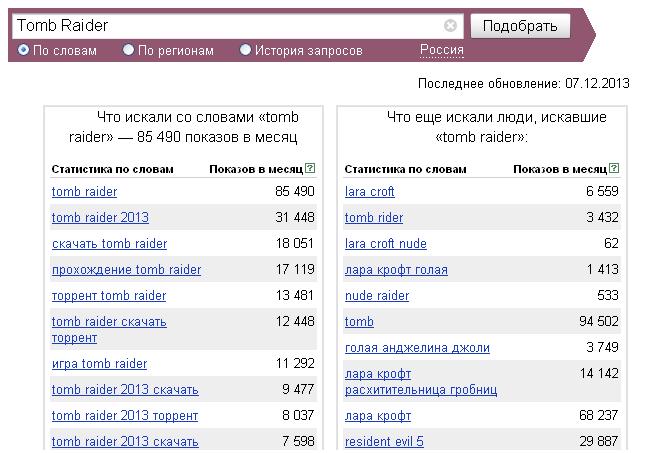Open the resident evil 5 link
This screenshot has height=453, width=645.
(x=384, y=441)
